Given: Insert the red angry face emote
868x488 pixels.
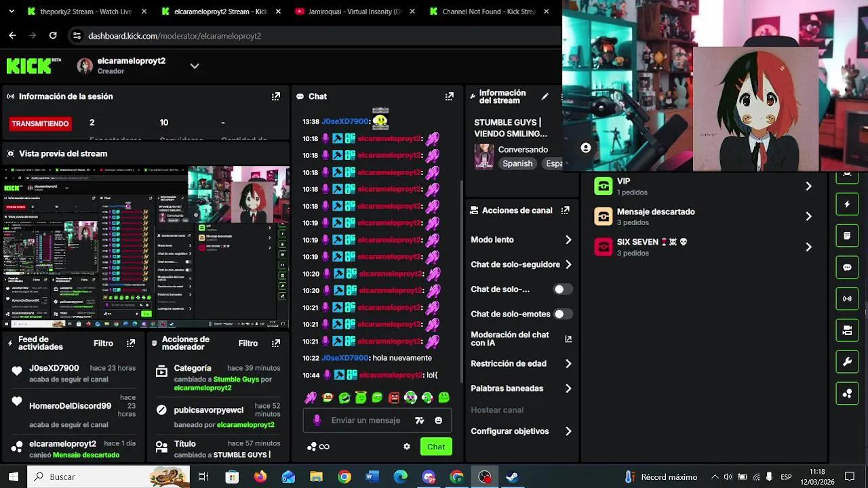Looking at the screenshot, I should [x=394, y=397].
